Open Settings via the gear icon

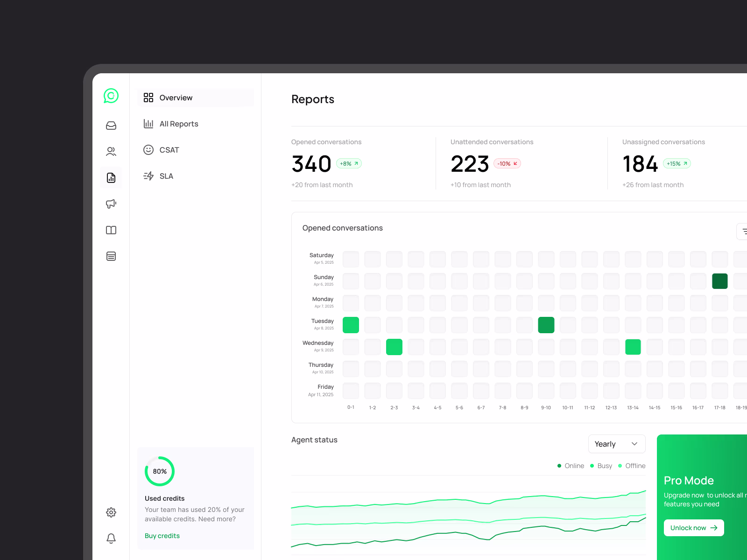click(111, 512)
